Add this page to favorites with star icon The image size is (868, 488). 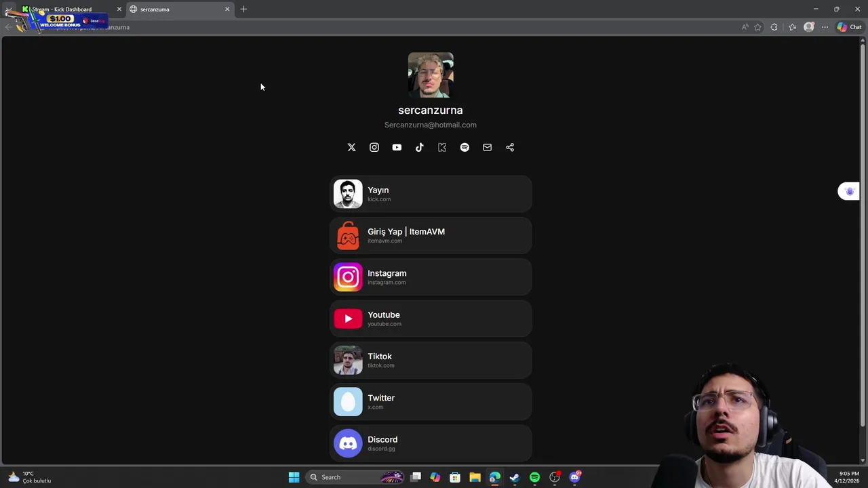point(757,27)
